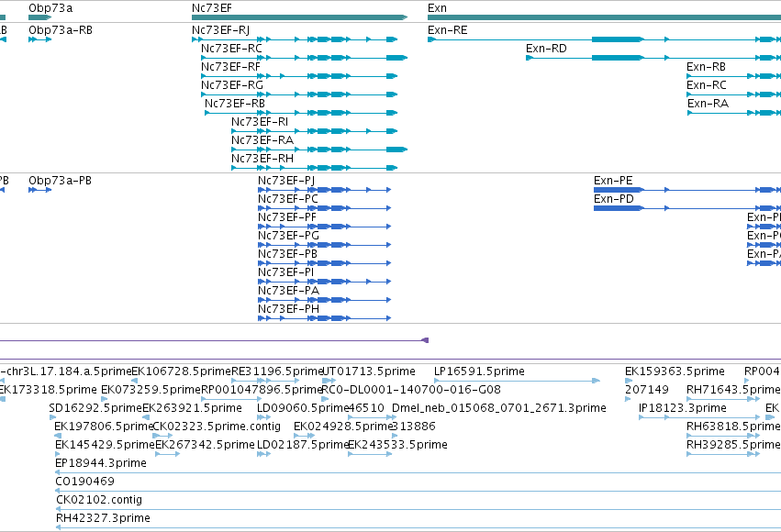
Task: Select EST EK173318.5prime
Action: 49,390
